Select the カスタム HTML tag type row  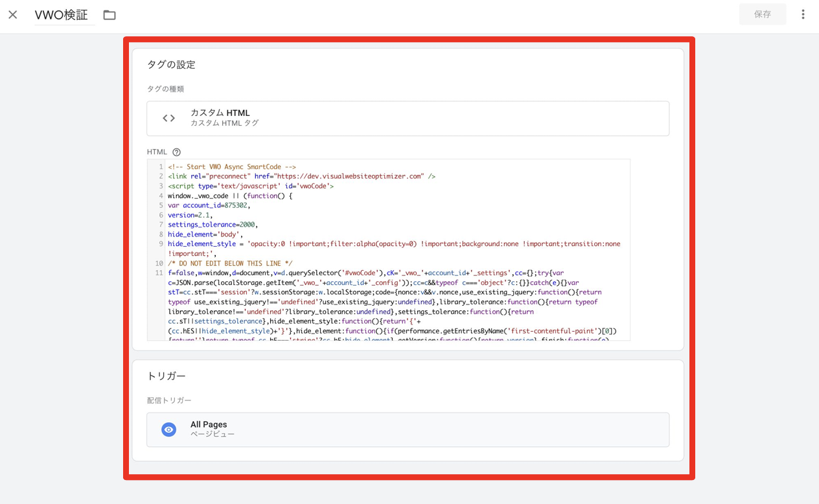408,118
